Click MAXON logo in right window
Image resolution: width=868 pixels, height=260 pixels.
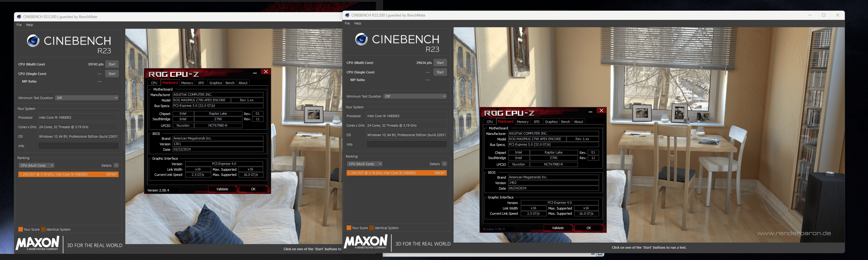(366, 242)
